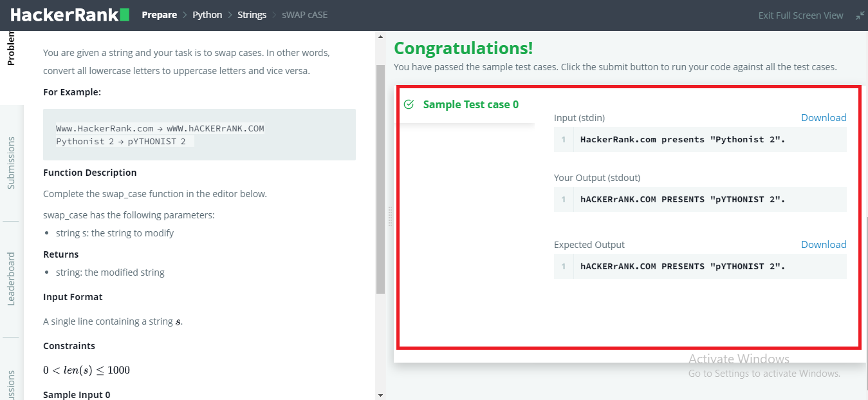The height and width of the screenshot is (400, 868).
Task: Switch to the Problem side tab
Action: pos(11,52)
